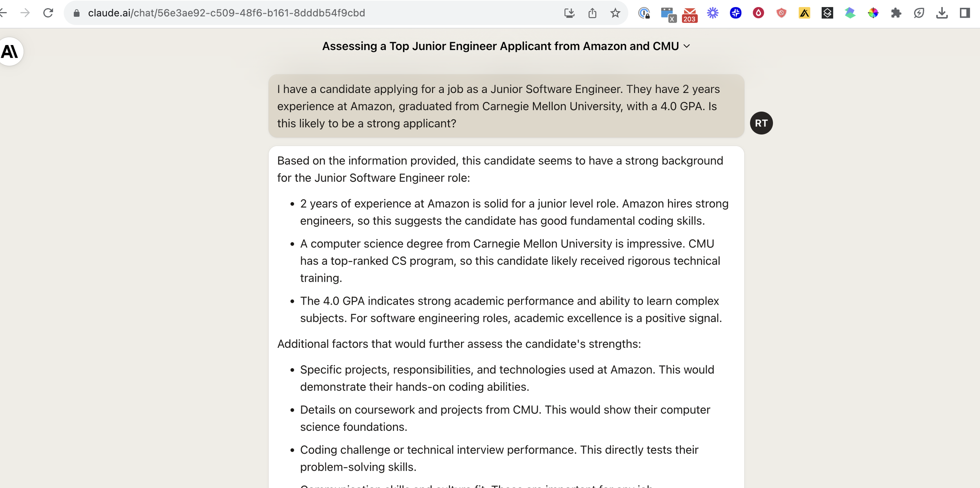Open the color wheel picker extension
Image resolution: width=980 pixels, height=488 pixels.
873,13
